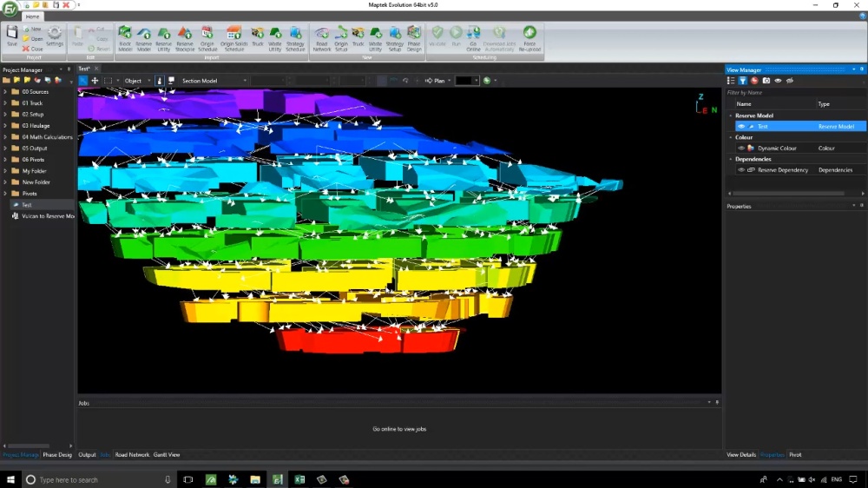The height and width of the screenshot is (488, 868).
Task: Select My Folder in project tree
Action: 35,171
